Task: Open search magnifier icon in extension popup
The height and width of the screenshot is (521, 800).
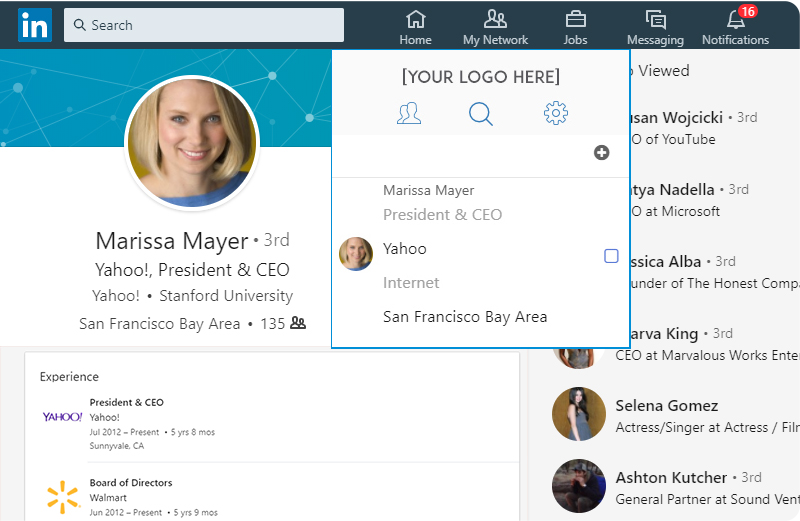Action: [481, 113]
